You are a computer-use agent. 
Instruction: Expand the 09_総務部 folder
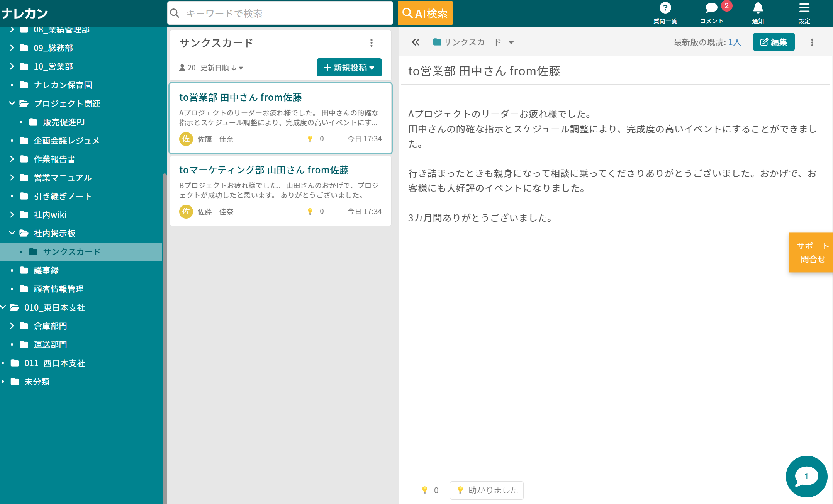pos(12,48)
